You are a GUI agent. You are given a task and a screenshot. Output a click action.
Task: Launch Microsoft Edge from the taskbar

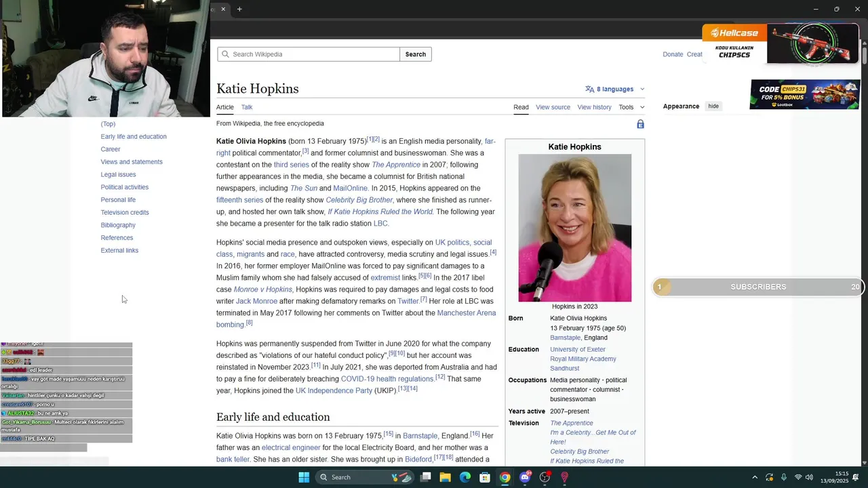[x=465, y=477]
